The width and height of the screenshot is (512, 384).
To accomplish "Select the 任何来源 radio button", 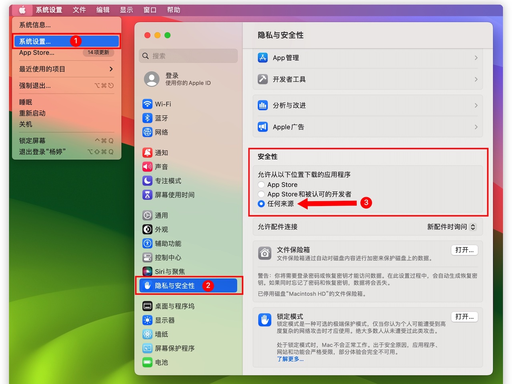I will 261,204.
